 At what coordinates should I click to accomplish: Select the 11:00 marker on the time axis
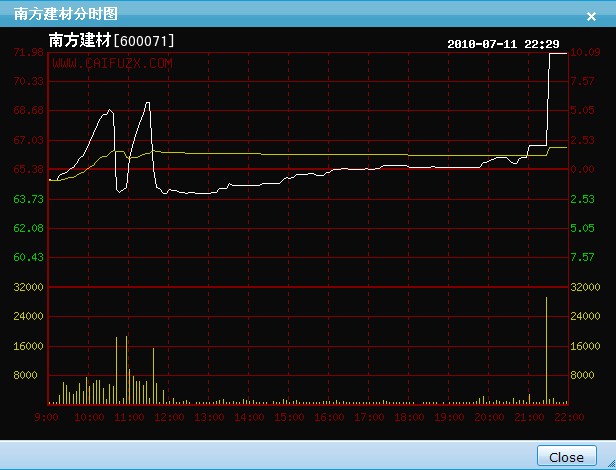click(x=127, y=416)
